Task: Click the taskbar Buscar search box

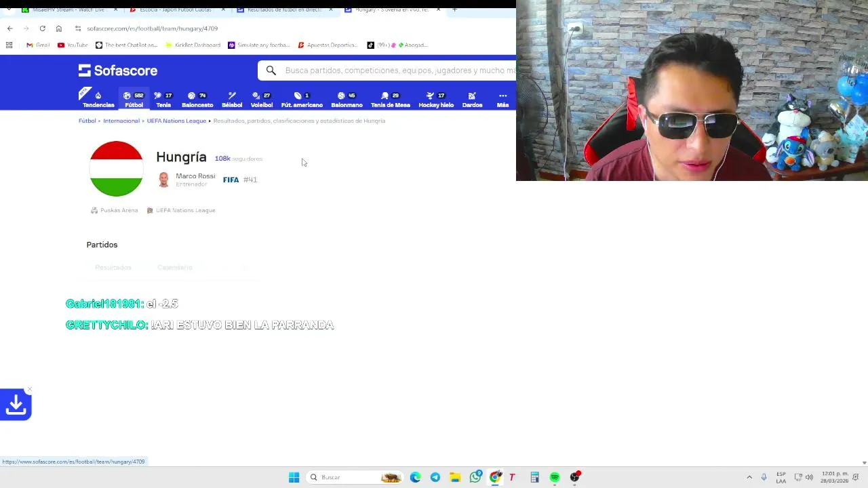Action: [x=355, y=477]
